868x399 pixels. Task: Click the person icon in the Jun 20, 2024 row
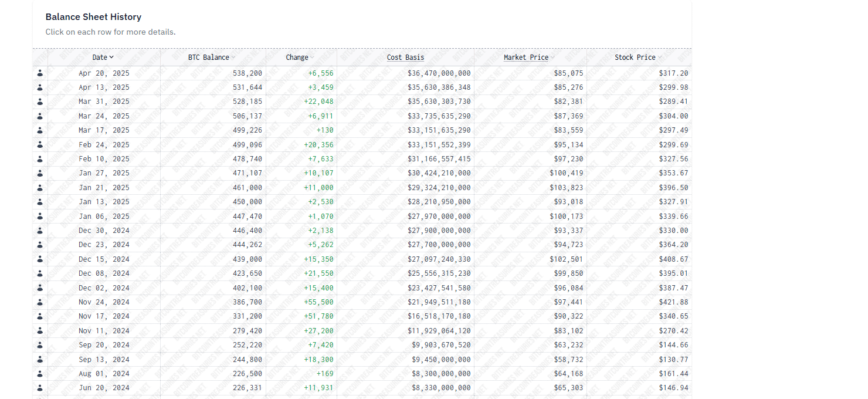40,388
